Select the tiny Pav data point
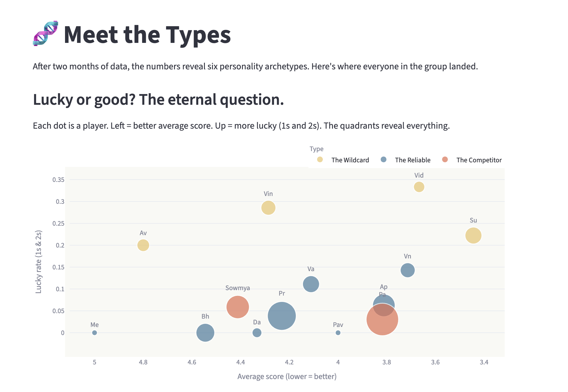568x392 pixels. [338, 333]
